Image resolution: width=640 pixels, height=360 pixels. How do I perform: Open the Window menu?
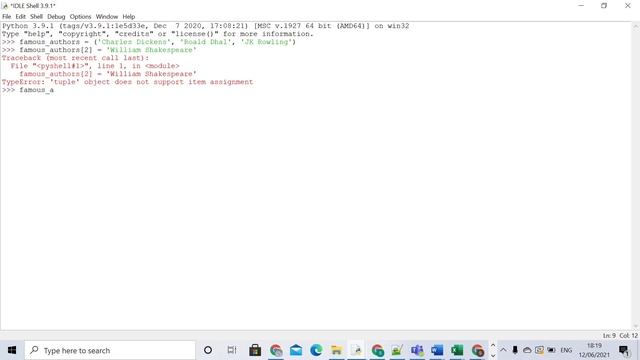(107, 17)
